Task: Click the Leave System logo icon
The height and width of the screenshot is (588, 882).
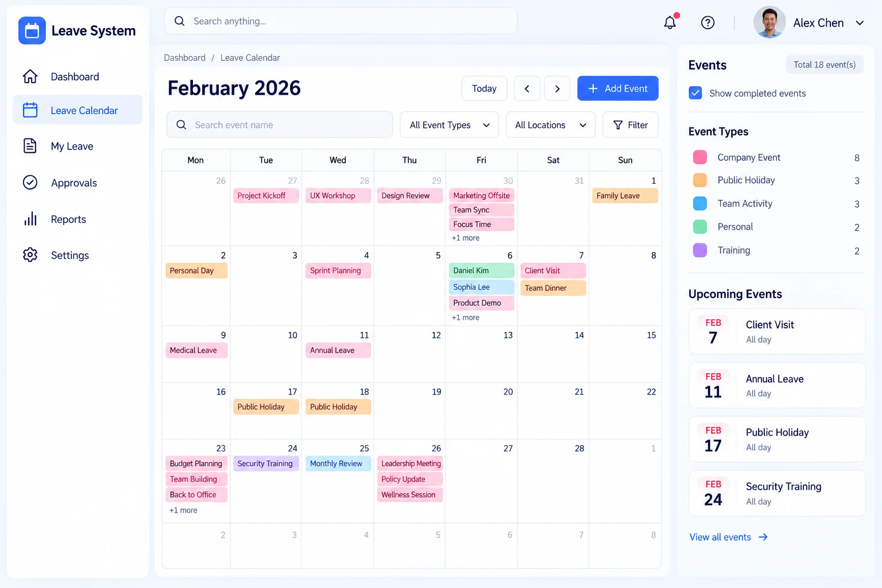Action: click(32, 30)
